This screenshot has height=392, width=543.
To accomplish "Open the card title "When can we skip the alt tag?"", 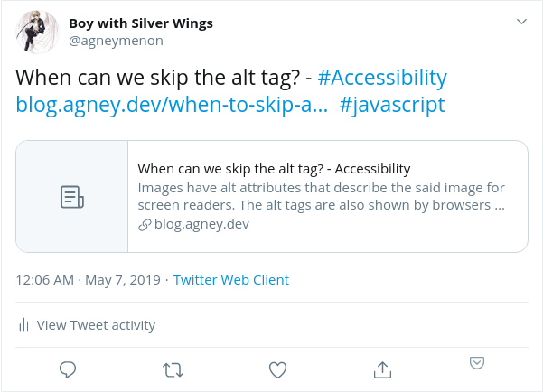I will (274, 169).
